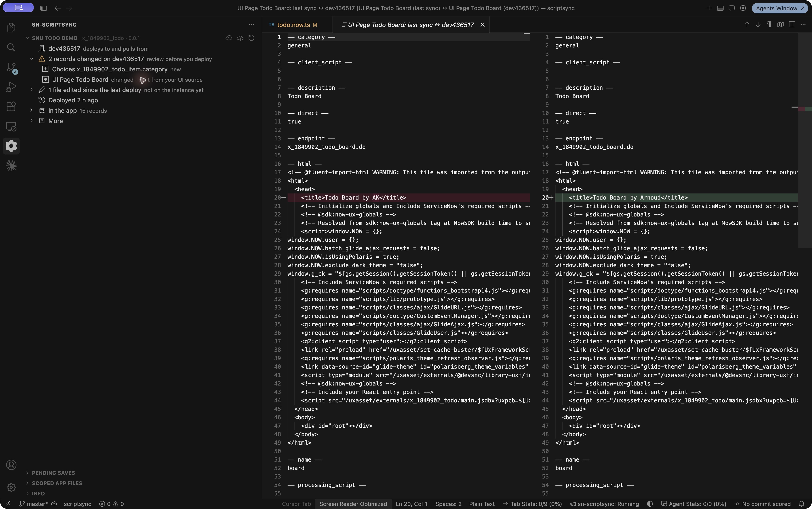812x509 pixels.
Task: Refresh the SNU TODO DEMO tree
Action: (251, 38)
